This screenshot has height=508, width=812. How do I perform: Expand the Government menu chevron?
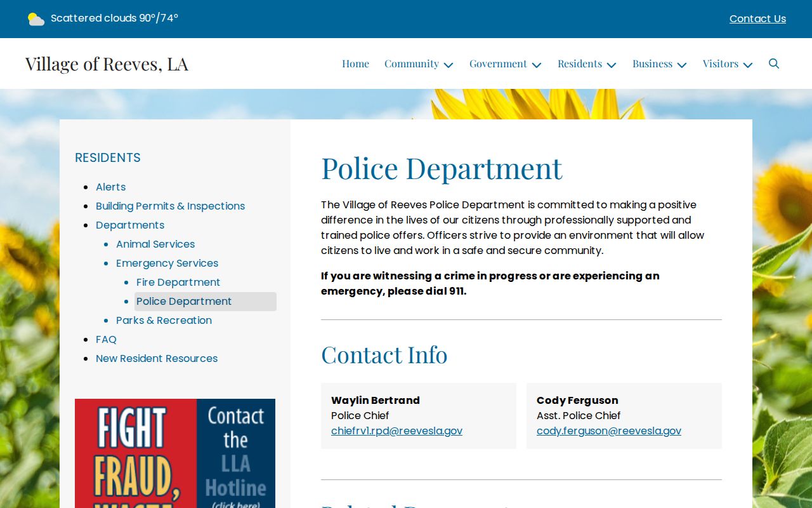(537, 65)
